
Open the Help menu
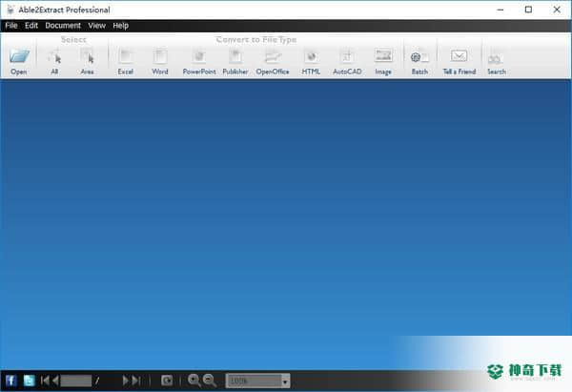click(120, 26)
